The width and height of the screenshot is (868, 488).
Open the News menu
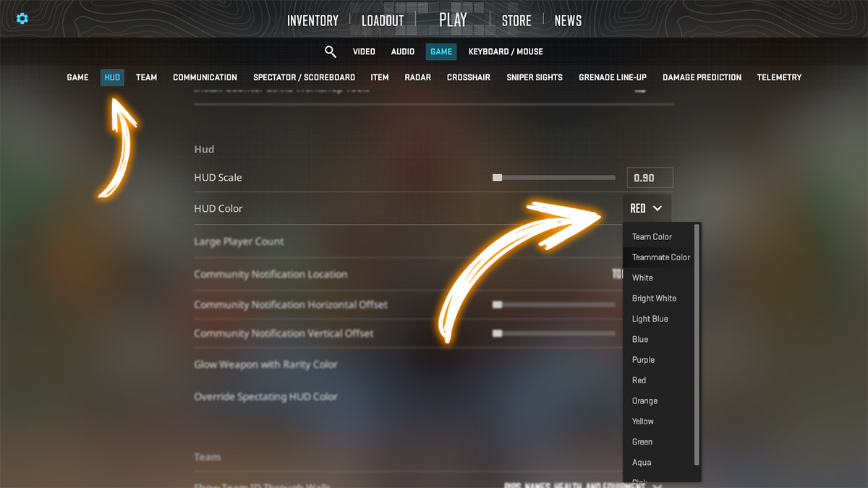(x=568, y=21)
